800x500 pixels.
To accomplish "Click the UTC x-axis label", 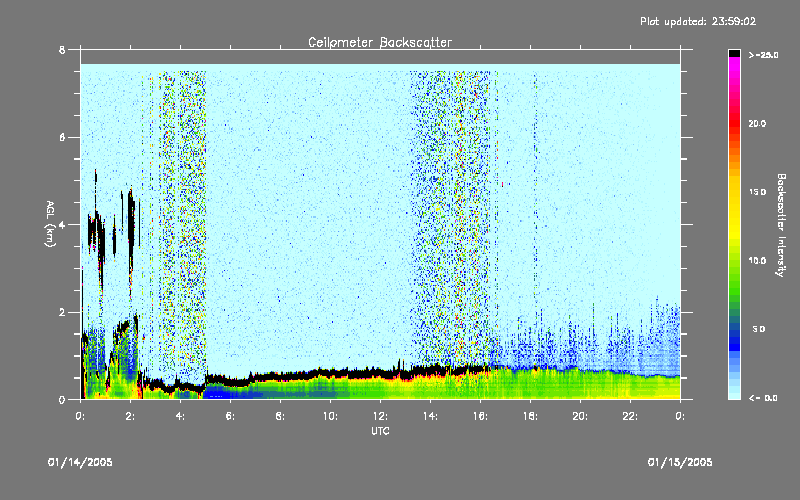I will click(x=380, y=431).
